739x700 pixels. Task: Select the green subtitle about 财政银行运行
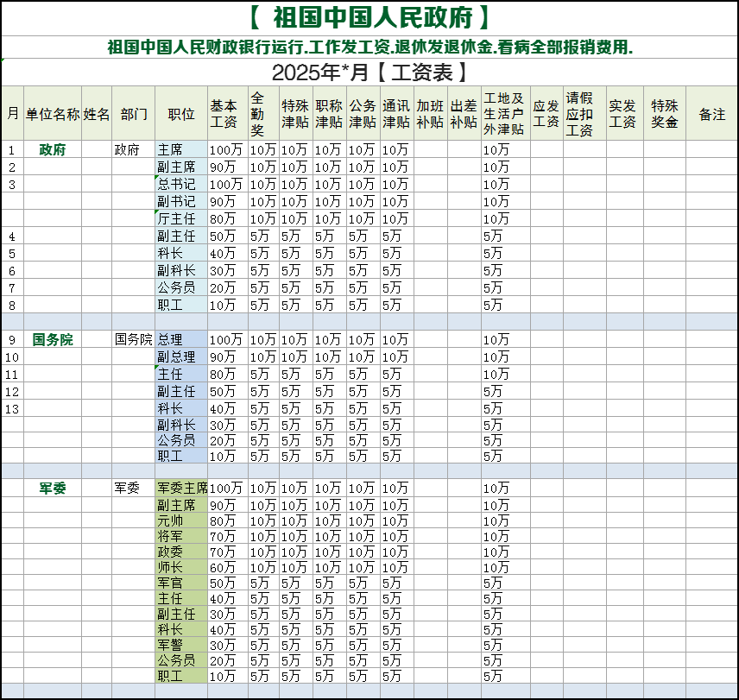point(370,47)
